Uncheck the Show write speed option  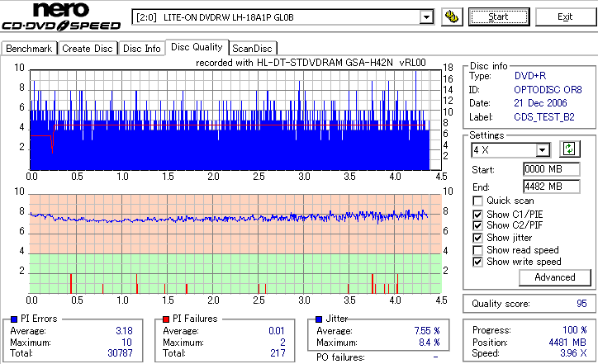pos(477,262)
